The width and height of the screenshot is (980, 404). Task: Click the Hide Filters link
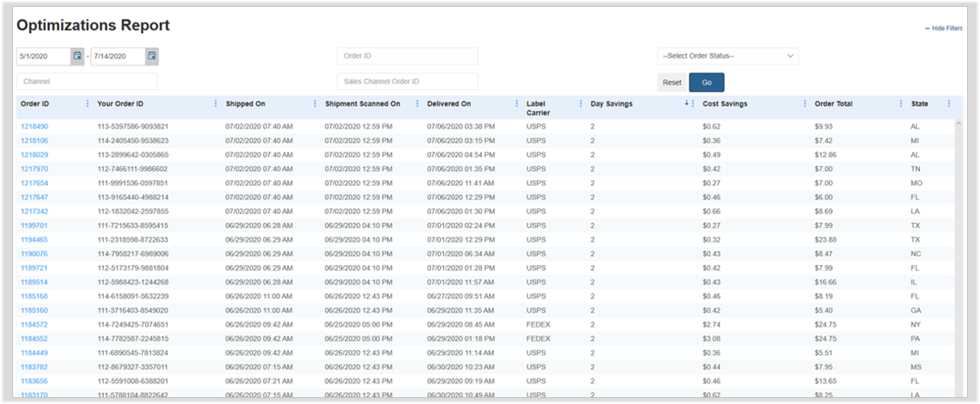click(944, 28)
